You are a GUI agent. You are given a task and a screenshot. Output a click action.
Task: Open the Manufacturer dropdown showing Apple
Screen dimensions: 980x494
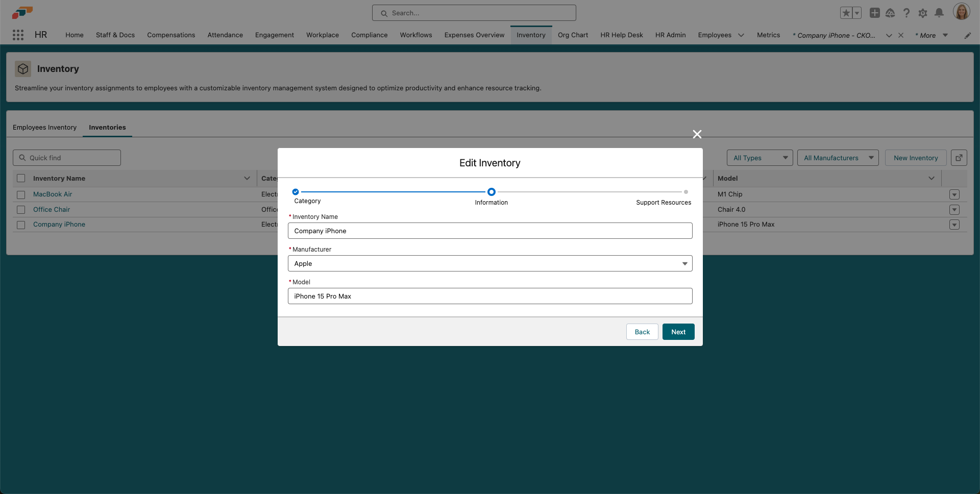489,263
